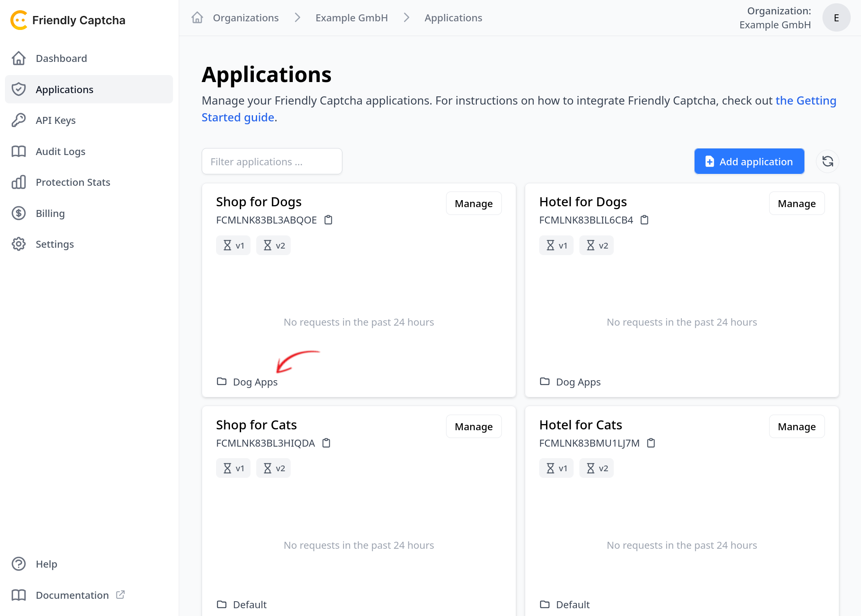The width and height of the screenshot is (861, 616).
Task: Open Settings from the sidebar
Action: [x=89, y=244]
